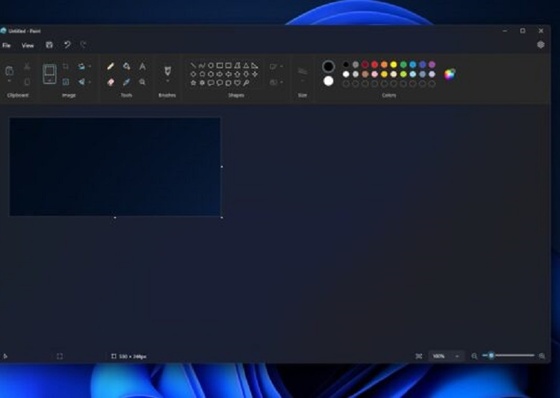Select the Diamond shape
Viewport: 560px width, 398px height.
click(193, 74)
